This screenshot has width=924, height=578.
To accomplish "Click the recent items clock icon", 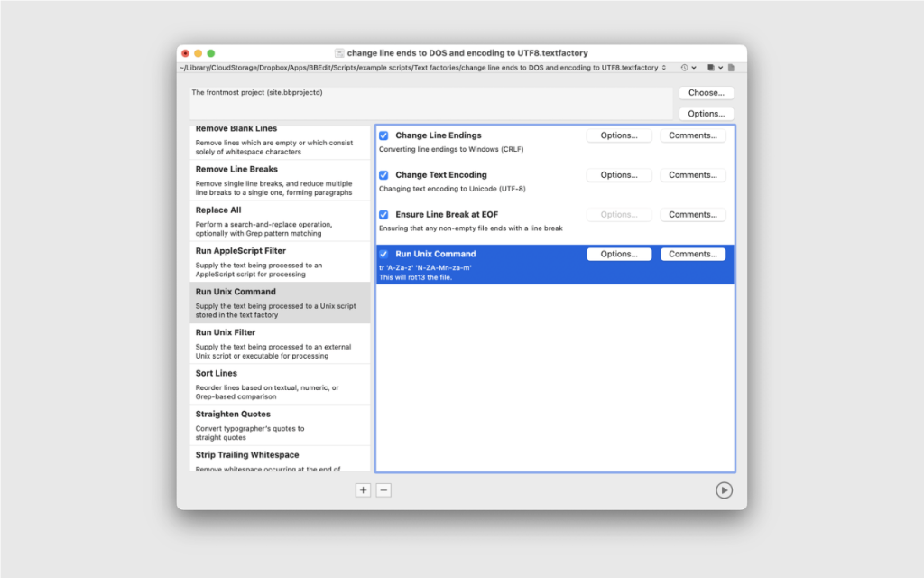I will pos(682,67).
